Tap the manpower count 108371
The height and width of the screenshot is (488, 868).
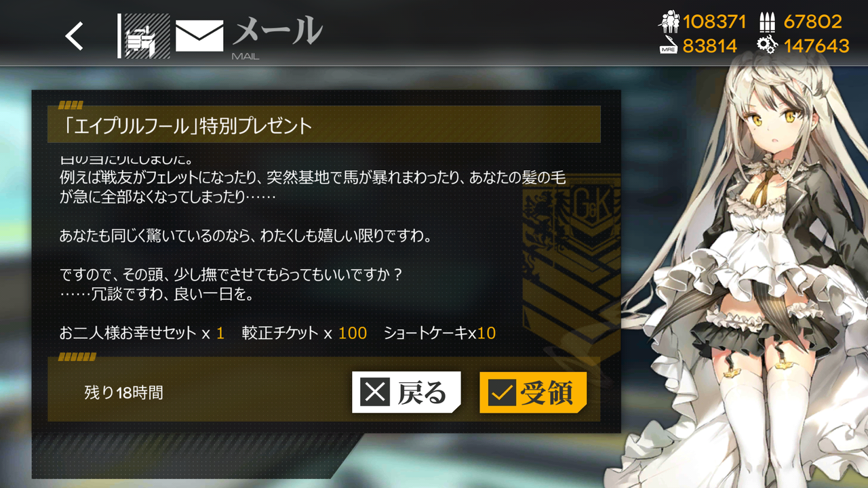click(714, 22)
